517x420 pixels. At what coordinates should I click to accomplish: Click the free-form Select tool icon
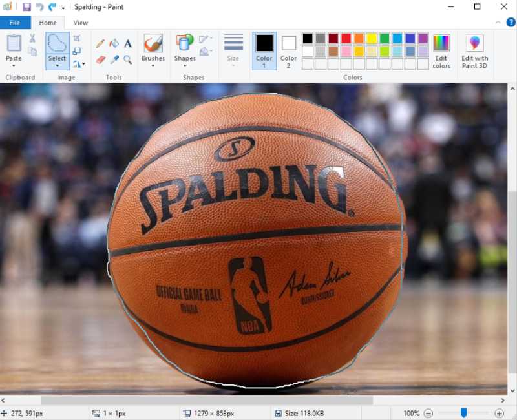(x=58, y=43)
